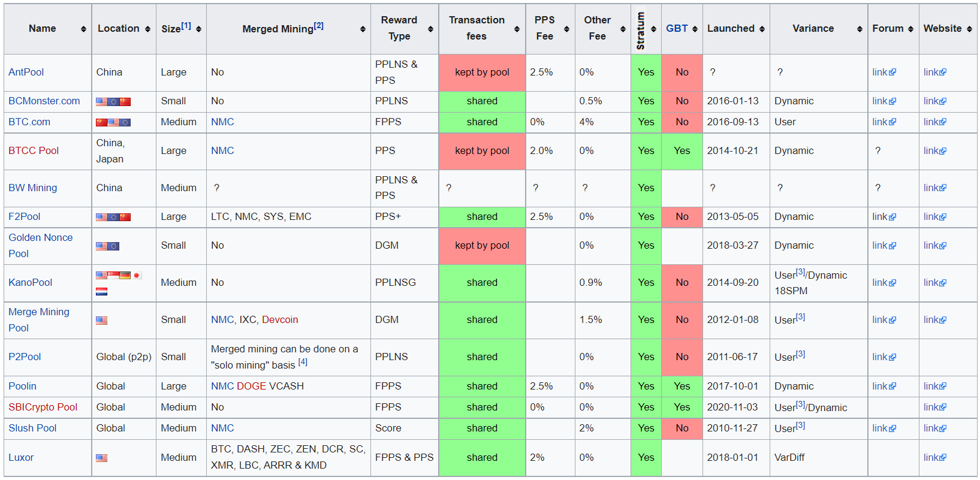Viewport: 980px width, 480px height.
Task: Sort the table by Name column
Action: coord(83,29)
